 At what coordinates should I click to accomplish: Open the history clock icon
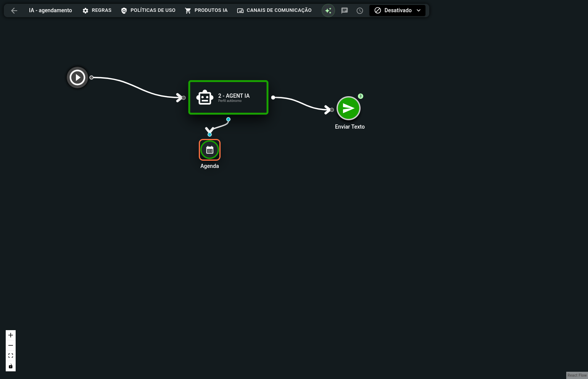click(360, 11)
